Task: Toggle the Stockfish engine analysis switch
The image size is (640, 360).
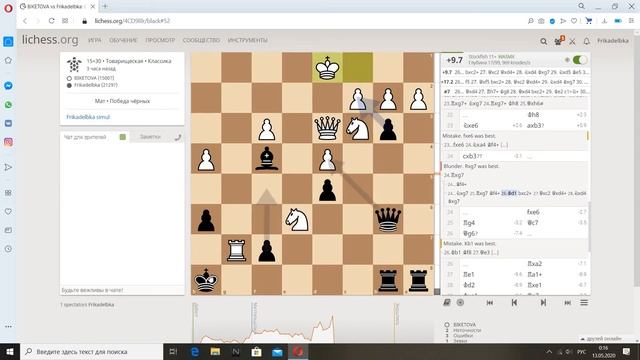Action: pos(580,60)
